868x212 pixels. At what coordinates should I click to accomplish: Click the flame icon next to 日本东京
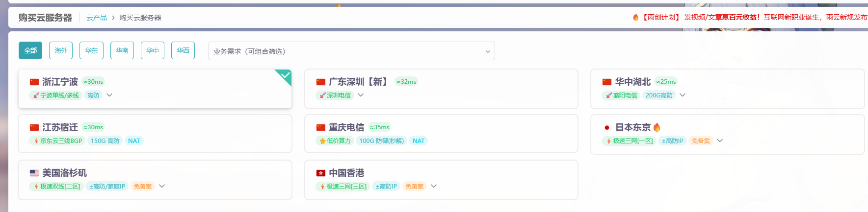tap(657, 127)
